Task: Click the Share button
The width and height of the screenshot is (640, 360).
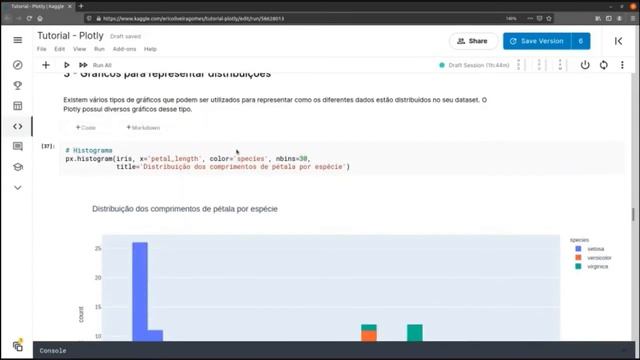Action: click(x=473, y=41)
